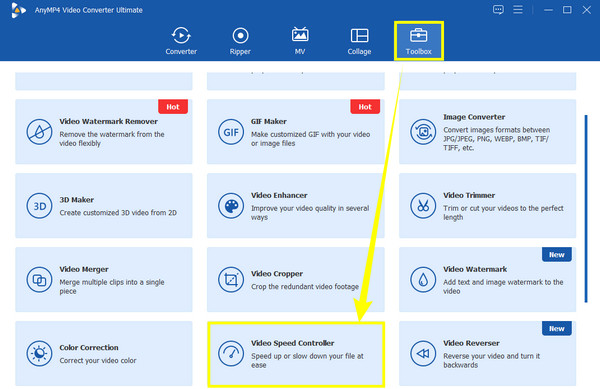Click the 'Video Merger' title text

[84, 269]
